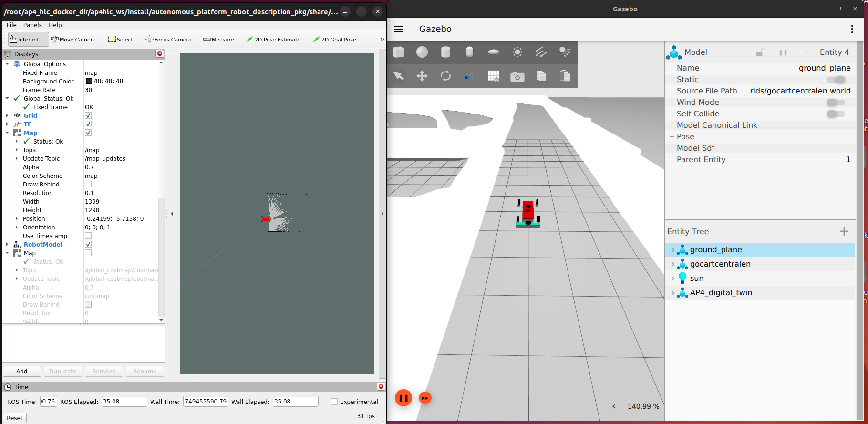
Task: Click the ROS Elapsed input field
Action: point(124,402)
